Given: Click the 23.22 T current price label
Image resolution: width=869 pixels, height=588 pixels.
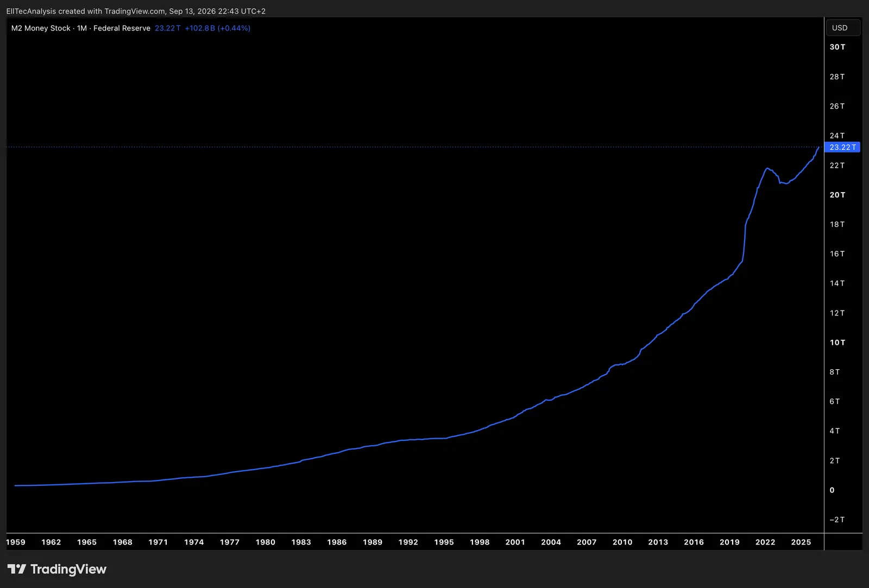Looking at the screenshot, I should click(842, 147).
